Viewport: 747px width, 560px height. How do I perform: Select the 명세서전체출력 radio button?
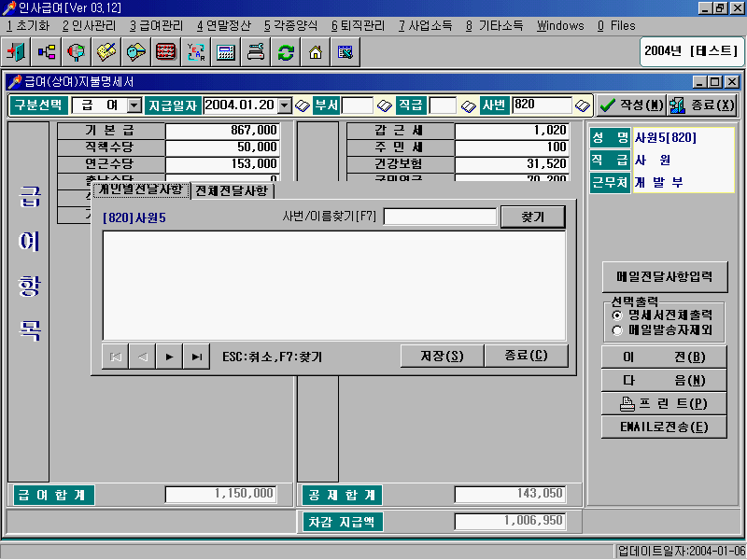click(616, 316)
